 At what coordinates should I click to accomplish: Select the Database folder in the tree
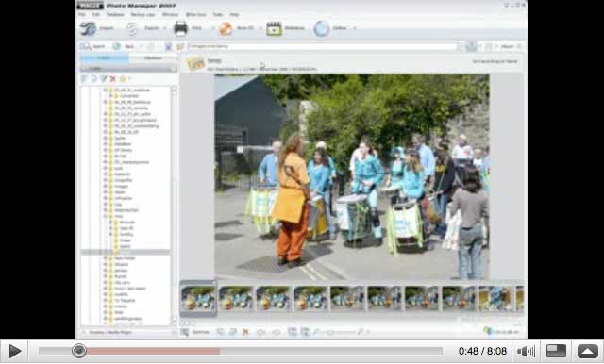[x=123, y=144]
